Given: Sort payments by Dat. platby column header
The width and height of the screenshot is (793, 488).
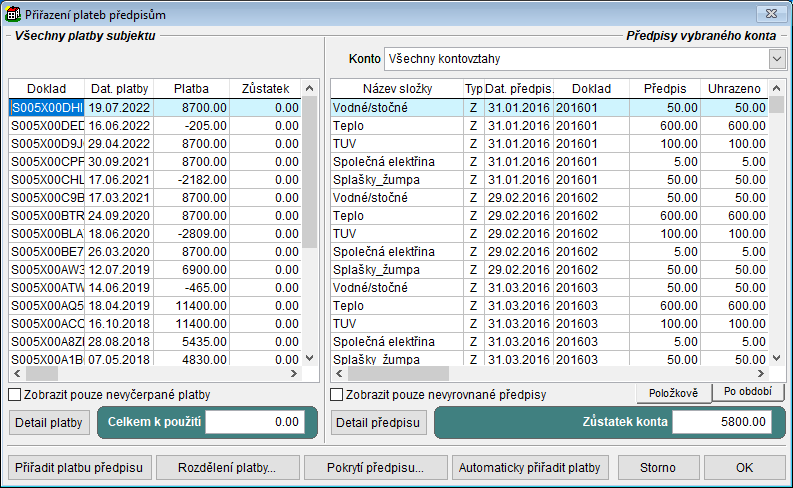Looking at the screenshot, I should [119, 89].
